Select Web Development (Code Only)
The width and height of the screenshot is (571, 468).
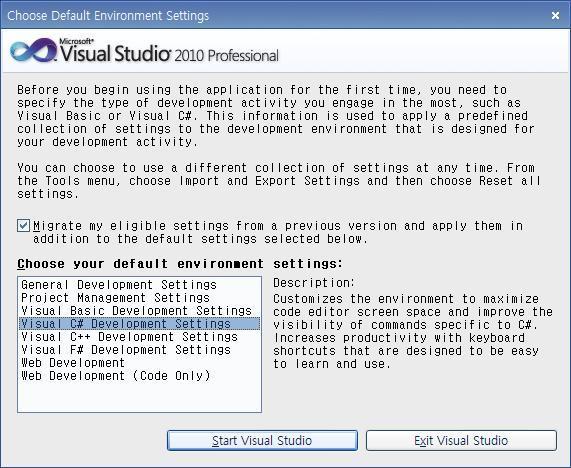(x=139, y=376)
